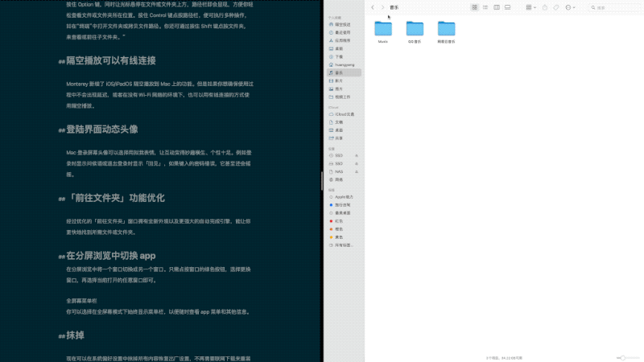
Task: Open 共享 in Finder sidebar
Action: (x=344, y=138)
